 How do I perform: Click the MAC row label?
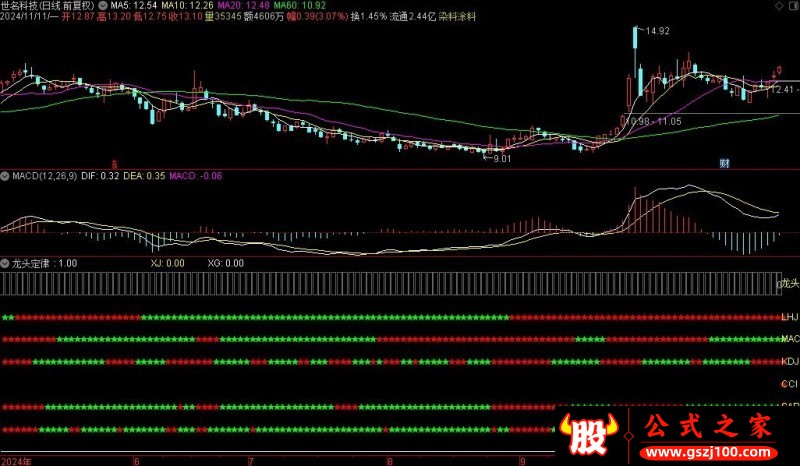click(x=790, y=339)
